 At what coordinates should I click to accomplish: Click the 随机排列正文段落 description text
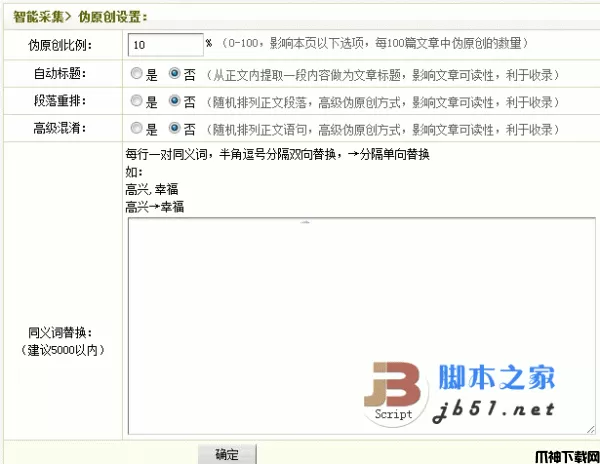coord(383,102)
